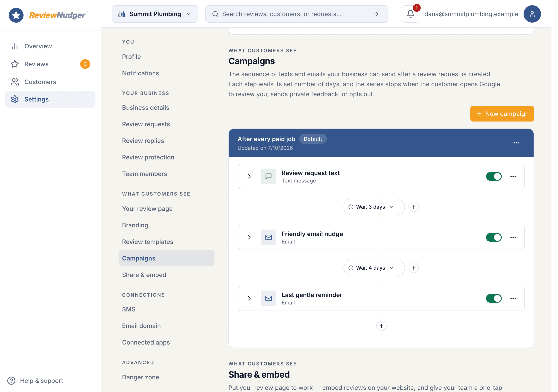Add a step at end of campaign
The width and height of the screenshot is (558, 392).
point(386,330)
